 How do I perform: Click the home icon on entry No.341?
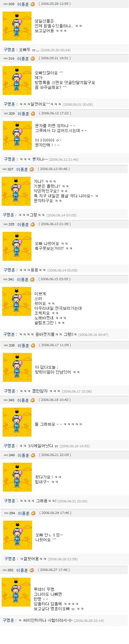pos(32,279)
